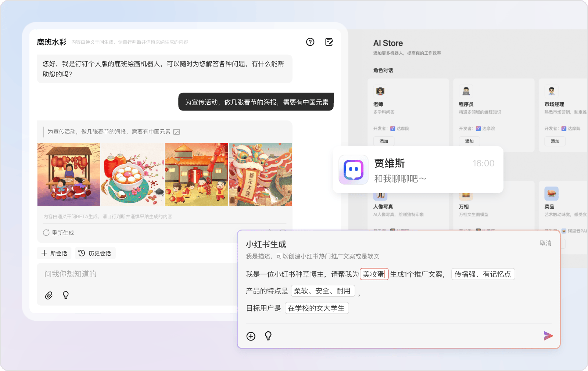Edit the highlighted 美妆蛋 field

[374, 274]
